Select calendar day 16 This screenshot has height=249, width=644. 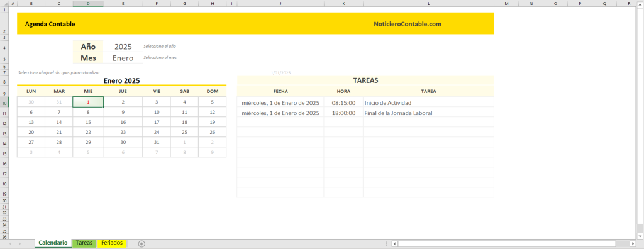123,122
